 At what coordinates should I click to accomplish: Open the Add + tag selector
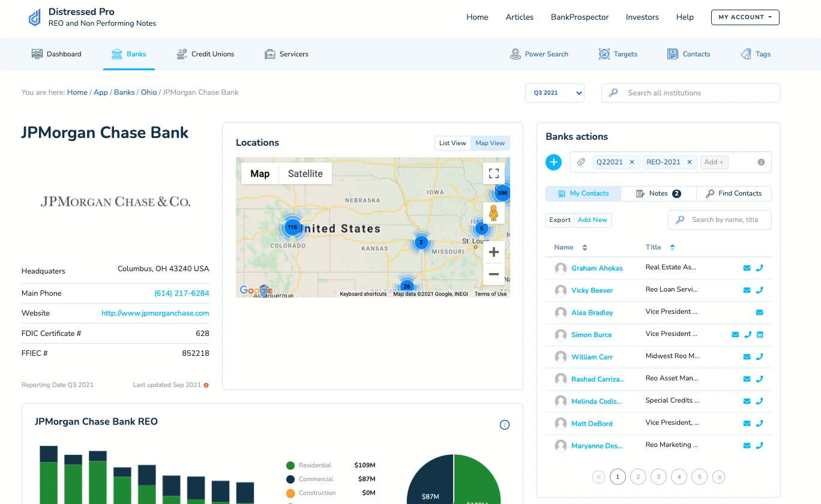point(714,162)
